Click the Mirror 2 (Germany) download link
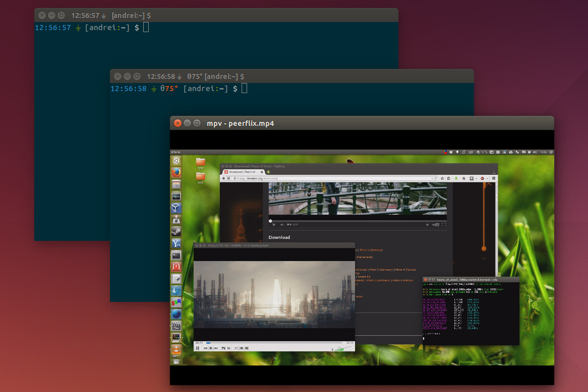Screen dimensions: 588x392 [x=371, y=250]
